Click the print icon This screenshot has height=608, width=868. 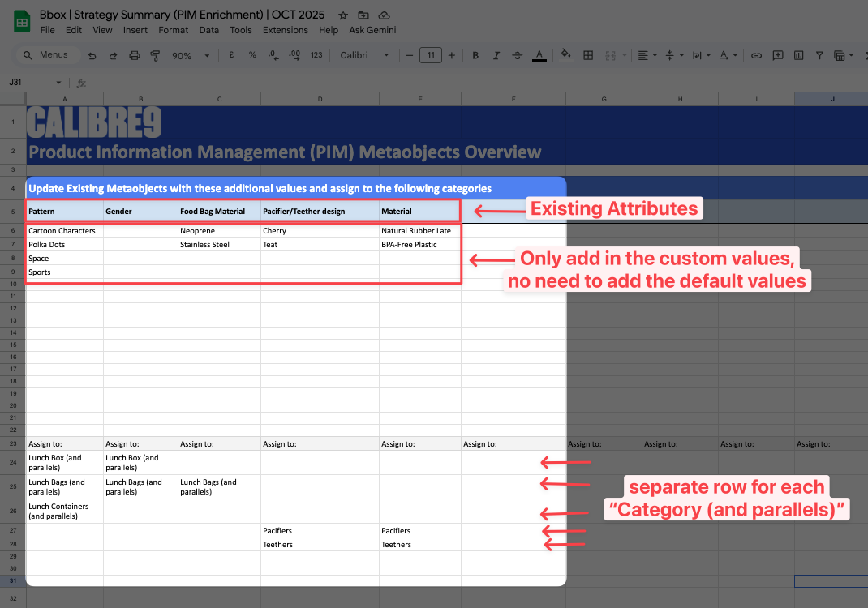click(x=135, y=55)
